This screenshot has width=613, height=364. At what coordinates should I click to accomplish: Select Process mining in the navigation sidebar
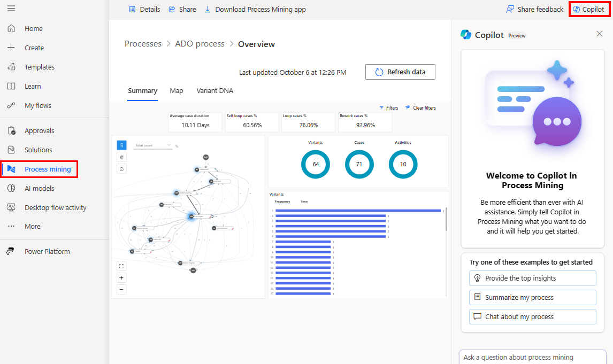pos(39,169)
